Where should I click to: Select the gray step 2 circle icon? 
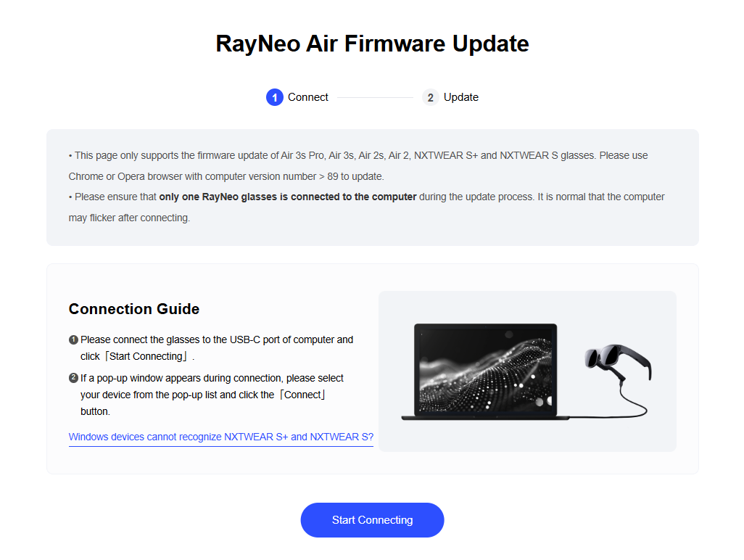(430, 97)
